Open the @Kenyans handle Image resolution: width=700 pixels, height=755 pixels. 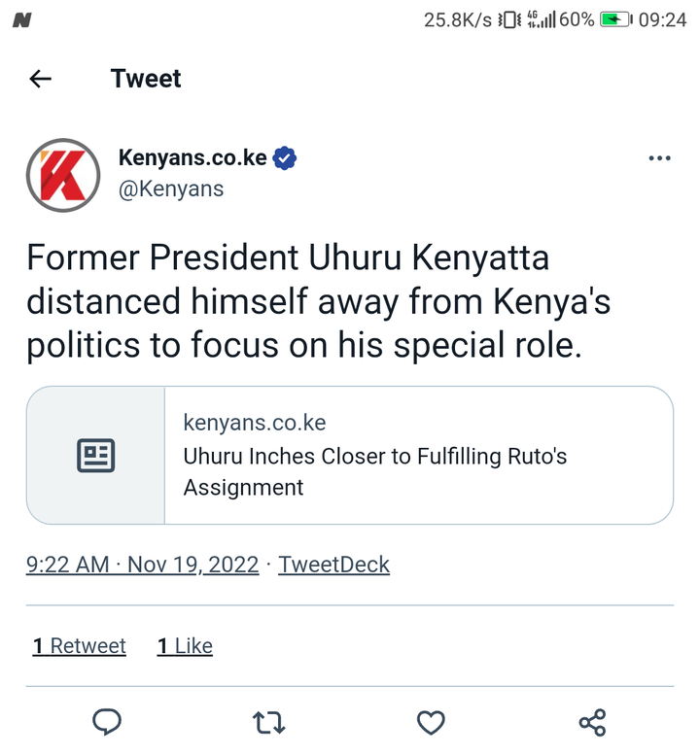coord(171,189)
